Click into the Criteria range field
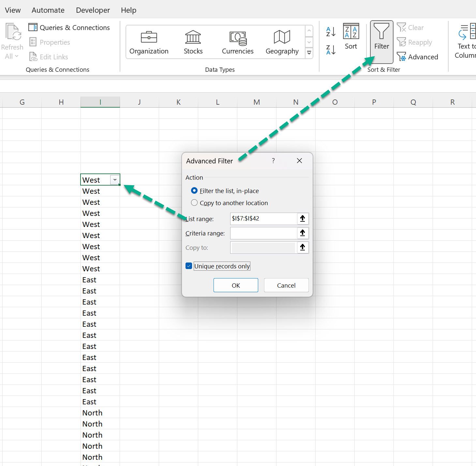The image size is (476, 466). tap(263, 233)
